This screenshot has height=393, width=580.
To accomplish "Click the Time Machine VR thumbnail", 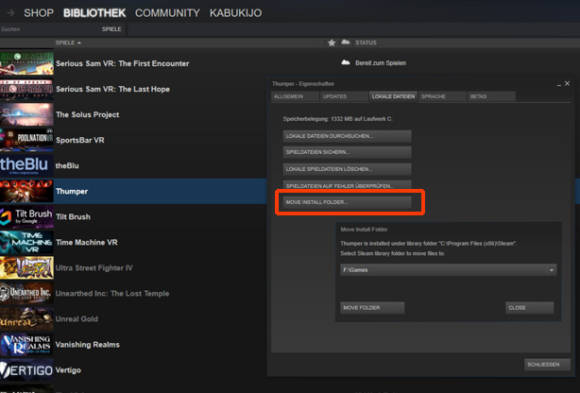I will 27,242.
